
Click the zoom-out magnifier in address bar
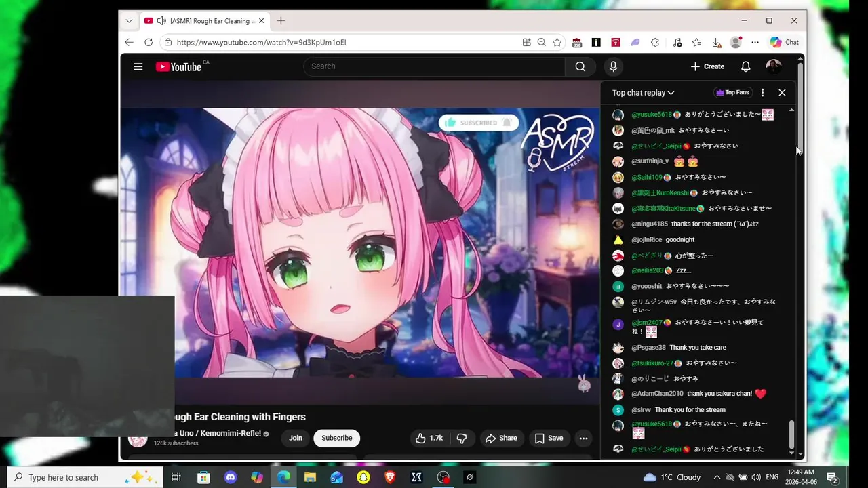(541, 42)
